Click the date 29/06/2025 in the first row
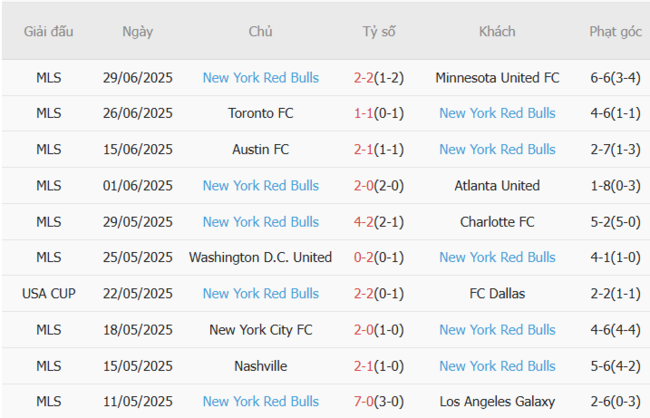 [138, 77]
